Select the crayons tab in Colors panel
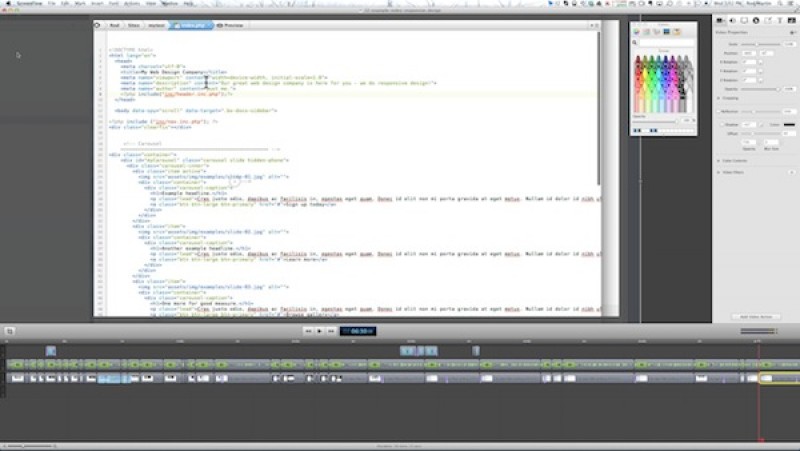This screenshot has height=451, width=800. click(x=675, y=33)
